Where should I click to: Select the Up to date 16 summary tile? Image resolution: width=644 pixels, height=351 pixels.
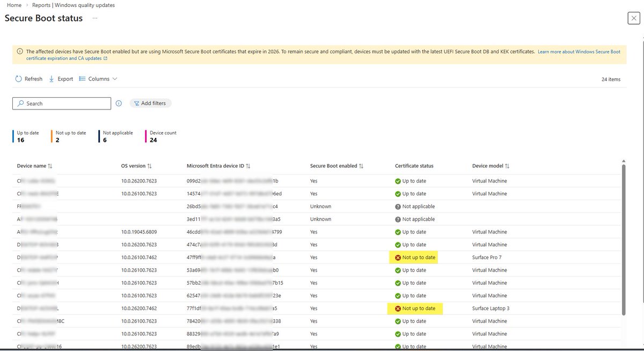26,136
